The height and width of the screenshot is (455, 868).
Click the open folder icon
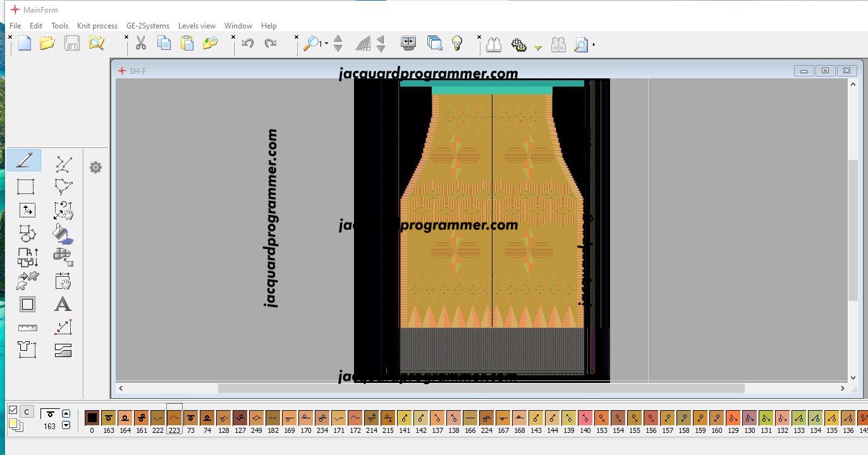pos(47,44)
